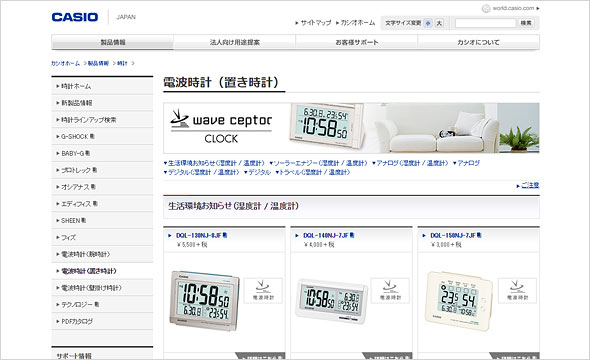The height and width of the screenshot is (360, 590).
Task: Click the DQL-140NJ-7JF clock image
Action: 331,301
